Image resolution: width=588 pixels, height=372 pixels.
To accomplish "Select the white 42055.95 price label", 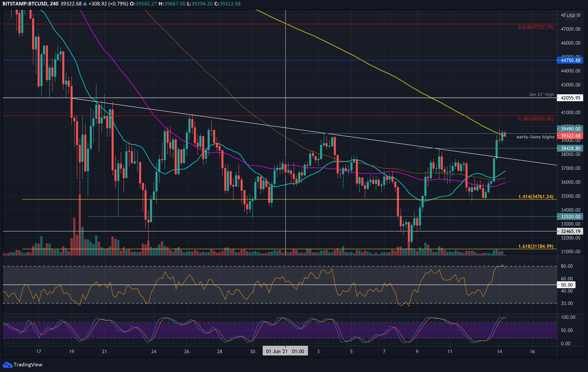I will 570,98.
